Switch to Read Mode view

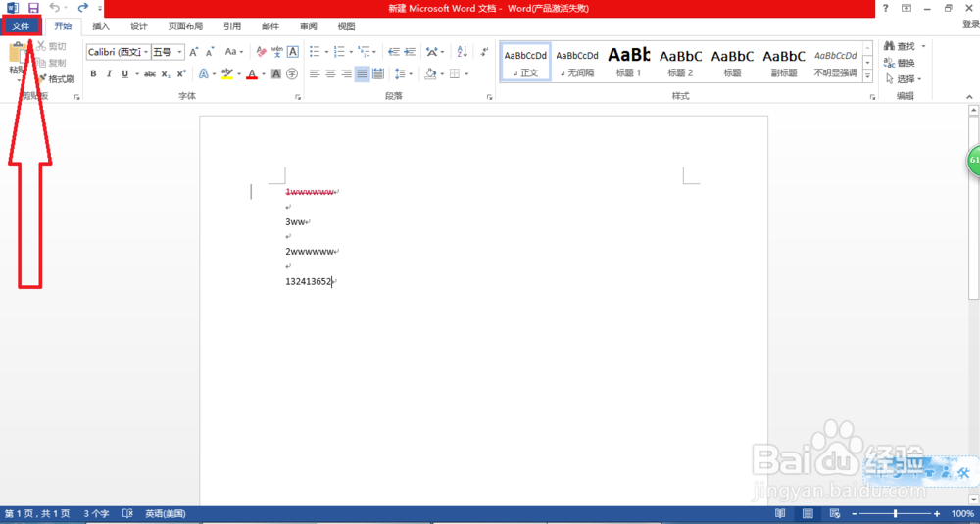[780, 513]
